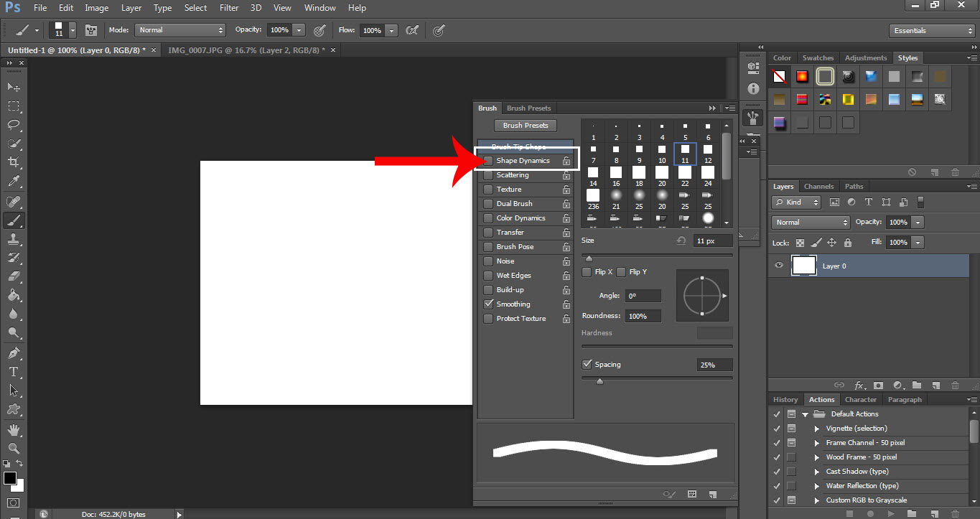This screenshot has height=519, width=980.
Task: Click the Brush Presets button
Action: tap(526, 126)
